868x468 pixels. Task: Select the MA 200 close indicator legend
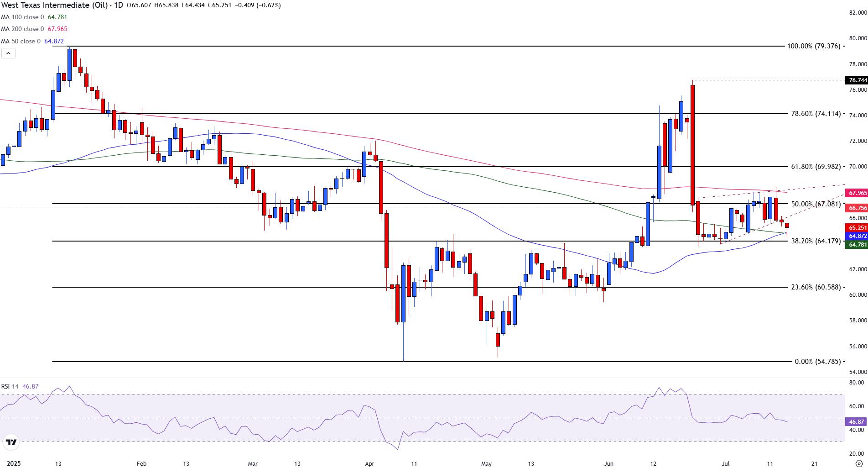coord(34,29)
